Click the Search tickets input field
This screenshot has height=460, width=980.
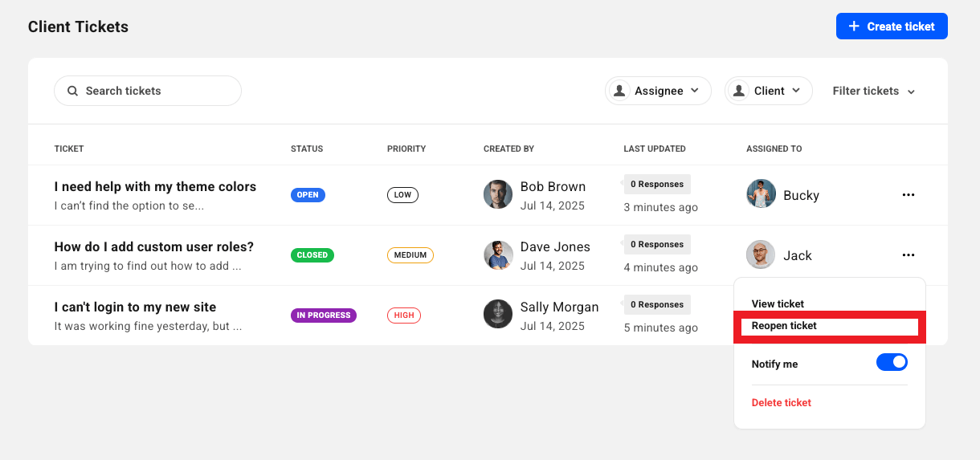pyautogui.click(x=148, y=91)
